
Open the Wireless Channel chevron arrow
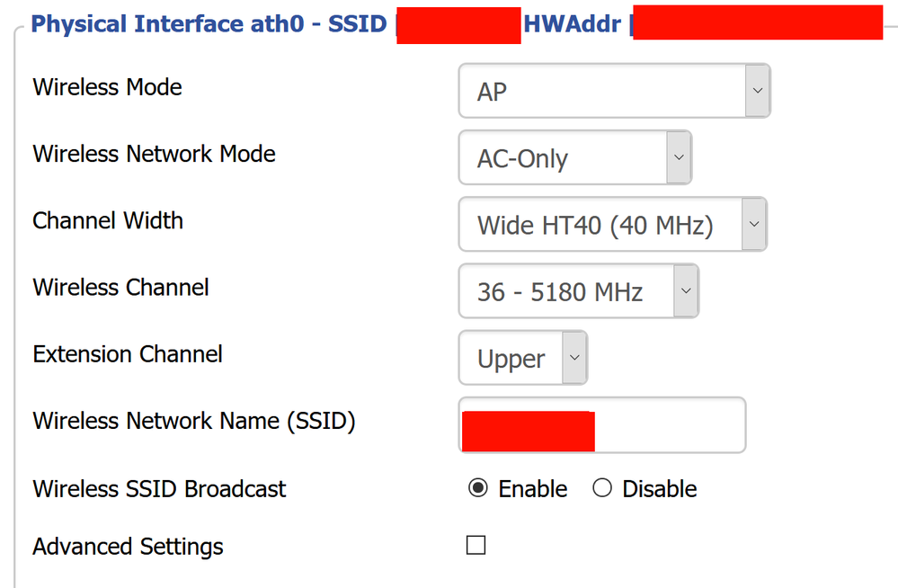(x=686, y=290)
